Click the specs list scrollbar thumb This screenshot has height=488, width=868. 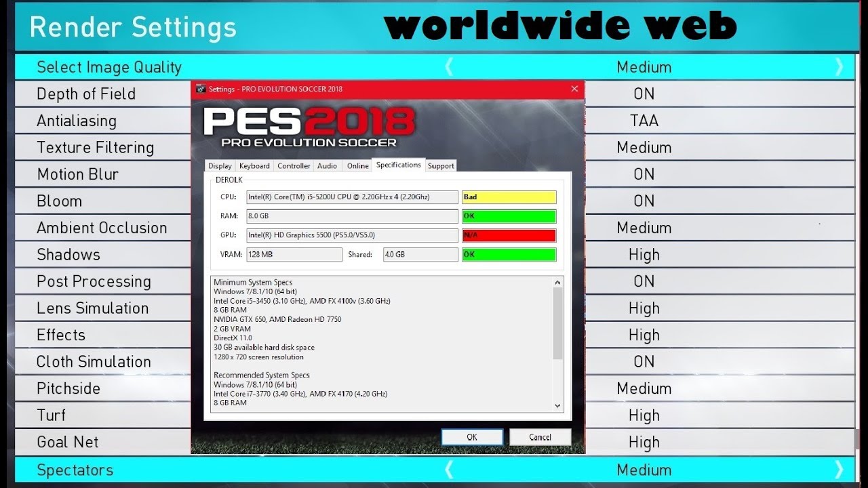(558, 323)
